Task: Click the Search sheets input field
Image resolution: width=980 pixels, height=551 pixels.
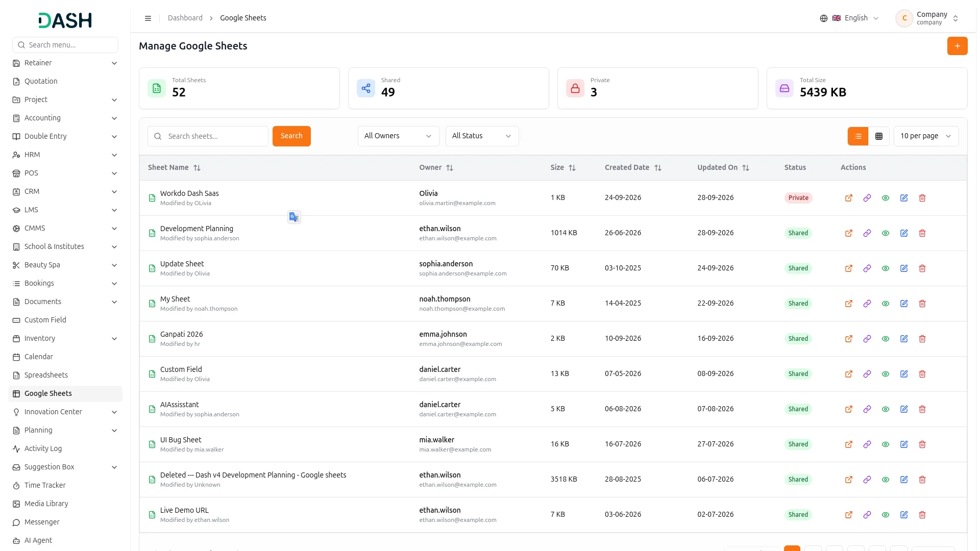Action: [x=208, y=136]
